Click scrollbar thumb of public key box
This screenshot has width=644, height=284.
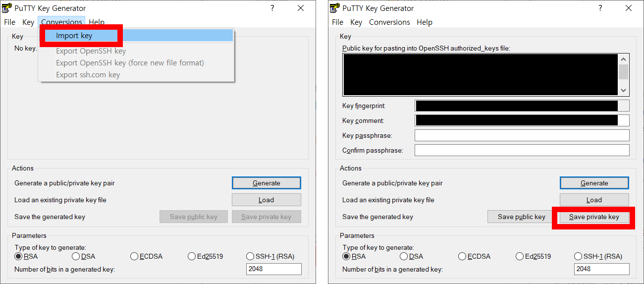(623, 71)
